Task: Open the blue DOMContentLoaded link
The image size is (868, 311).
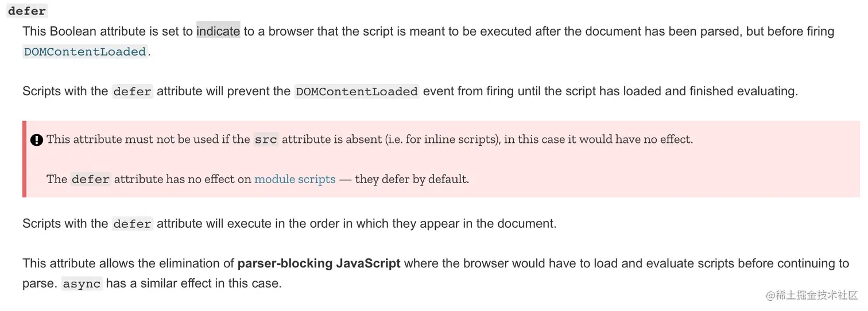Action: (85, 52)
